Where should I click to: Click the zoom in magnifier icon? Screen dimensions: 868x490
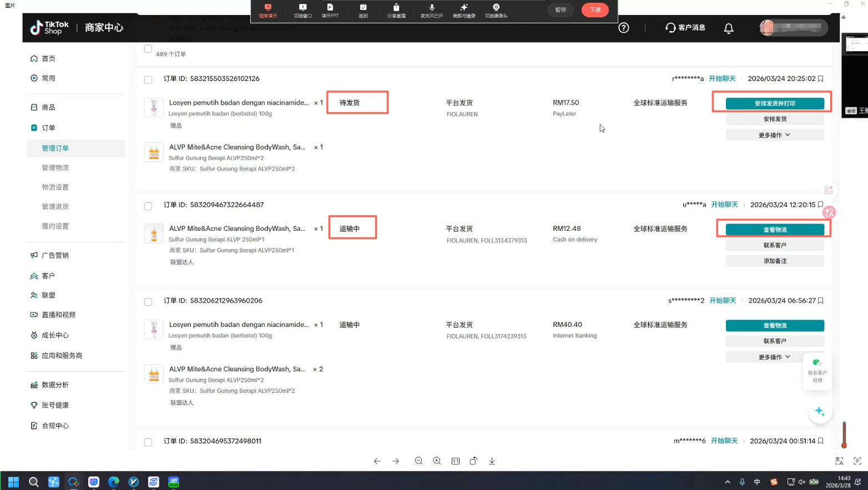pyautogui.click(x=437, y=461)
